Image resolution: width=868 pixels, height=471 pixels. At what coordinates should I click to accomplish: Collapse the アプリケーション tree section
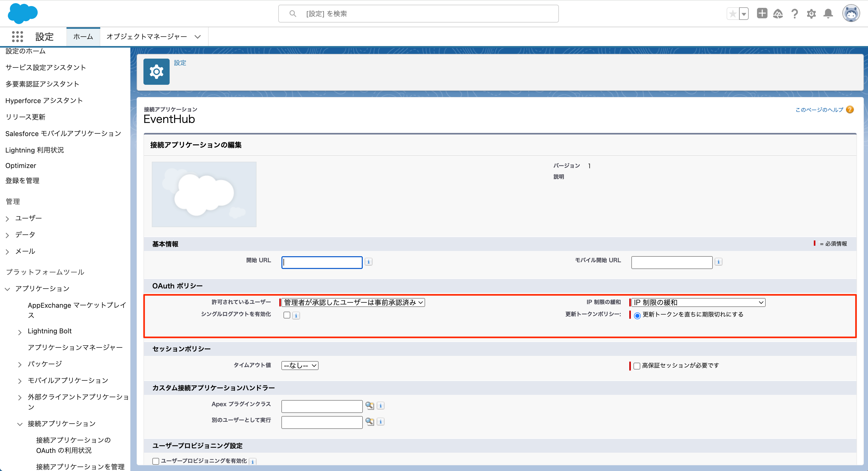click(7, 289)
